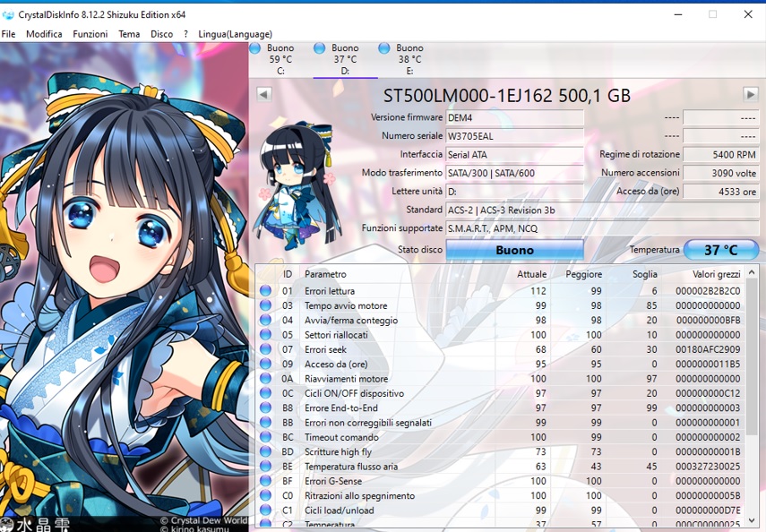
Task: Close the CrystalDiskInfo window
Action: (748, 14)
